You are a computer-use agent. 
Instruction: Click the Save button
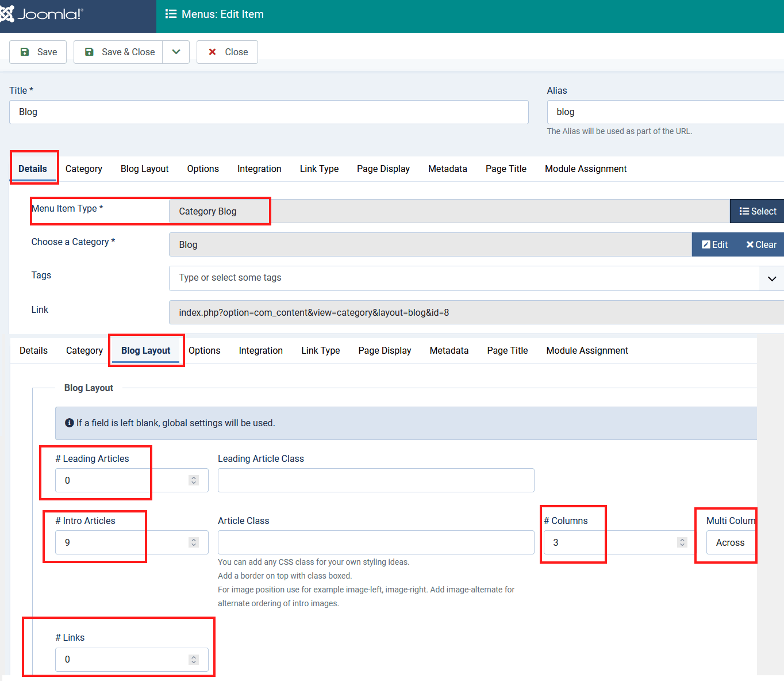coord(38,52)
